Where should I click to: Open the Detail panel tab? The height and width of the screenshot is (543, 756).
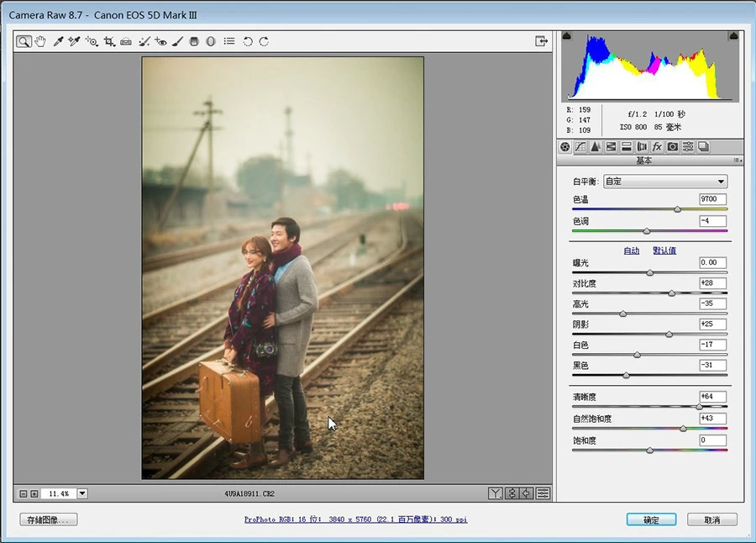[596, 147]
